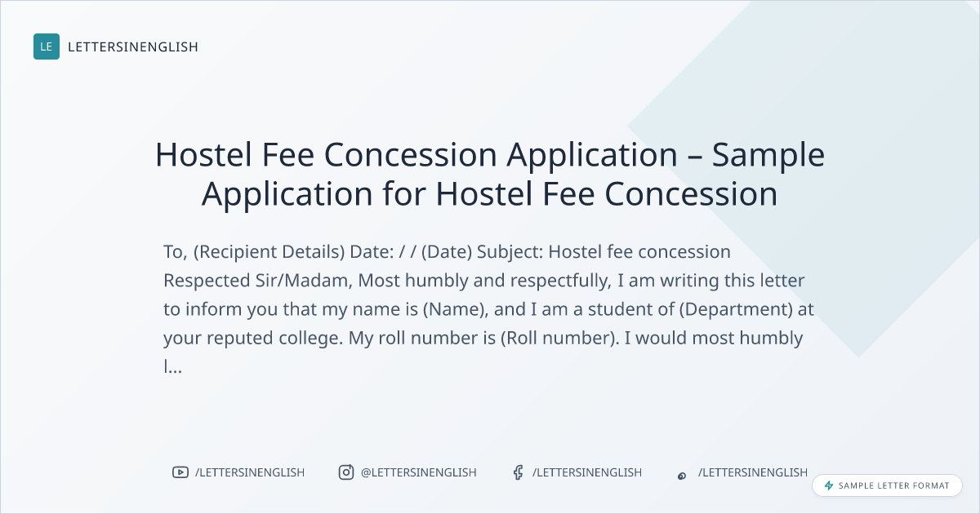Click the Facebook f icon
980x514 pixels.
click(x=518, y=472)
